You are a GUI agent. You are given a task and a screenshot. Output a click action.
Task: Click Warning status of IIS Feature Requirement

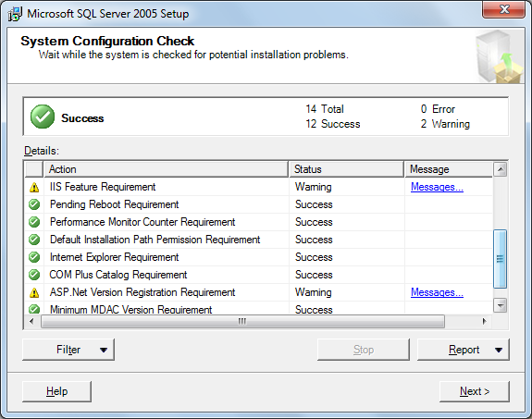313,187
